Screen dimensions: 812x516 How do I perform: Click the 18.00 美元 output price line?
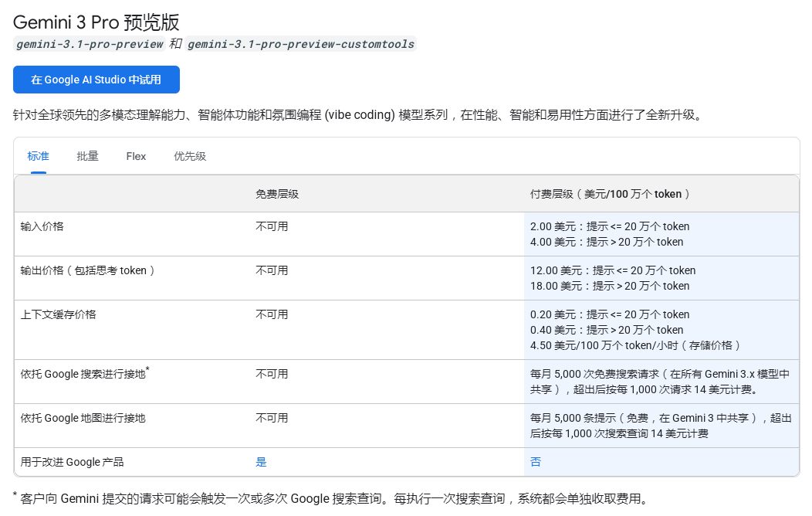610,286
